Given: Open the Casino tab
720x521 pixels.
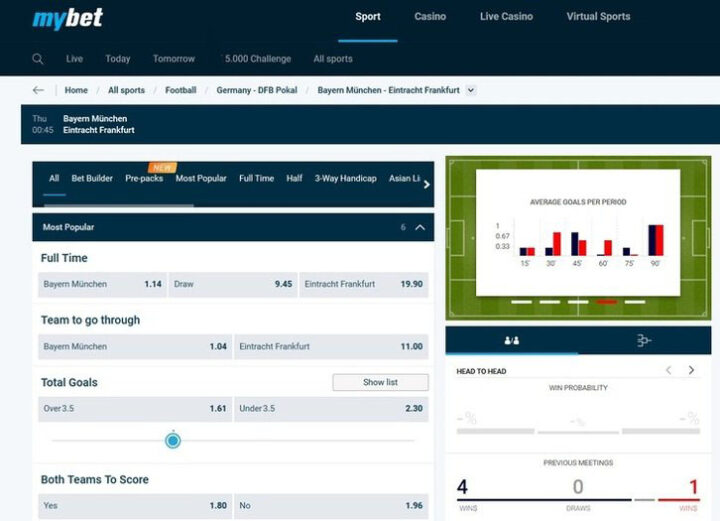Looking at the screenshot, I should coord(430,17).
